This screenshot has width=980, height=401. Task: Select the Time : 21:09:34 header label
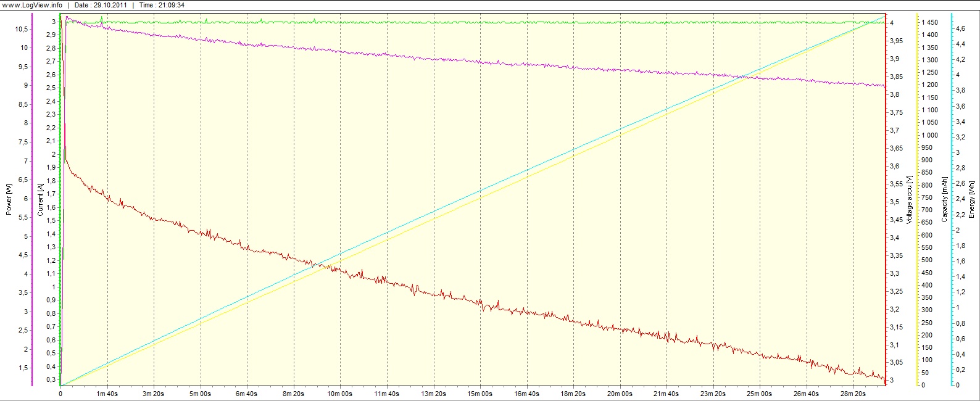tap(162, 5)
